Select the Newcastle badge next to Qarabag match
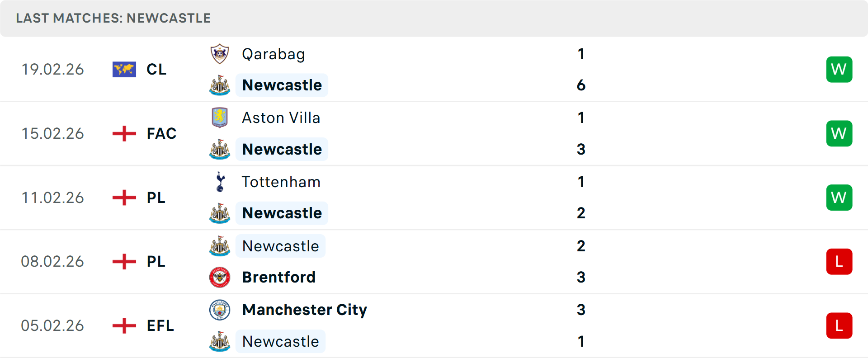 [220, 85]
